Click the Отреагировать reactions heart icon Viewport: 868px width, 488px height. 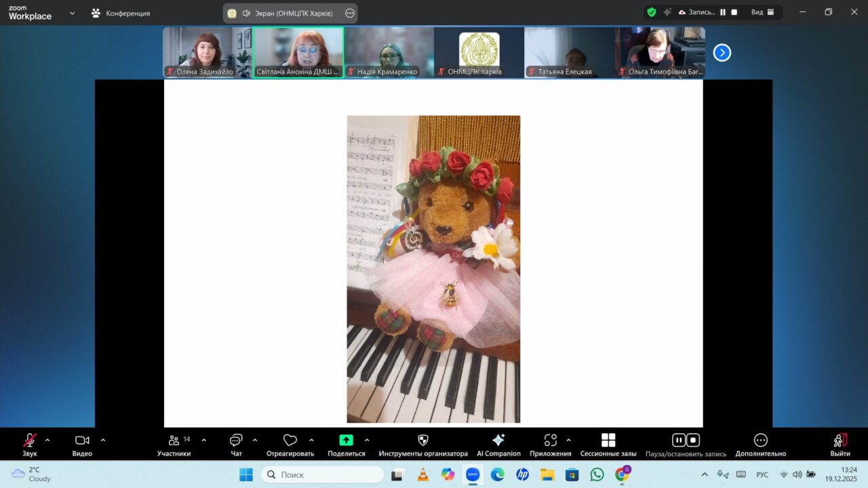click(290, 441)
